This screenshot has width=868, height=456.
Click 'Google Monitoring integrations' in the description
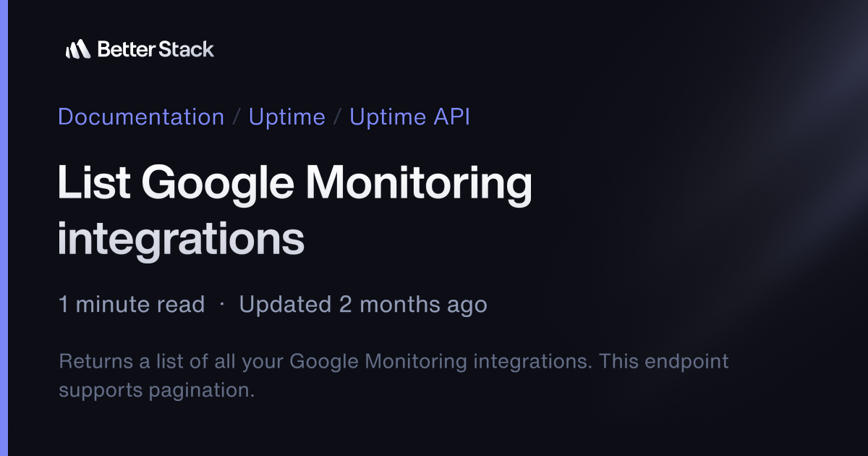(440, 361)
